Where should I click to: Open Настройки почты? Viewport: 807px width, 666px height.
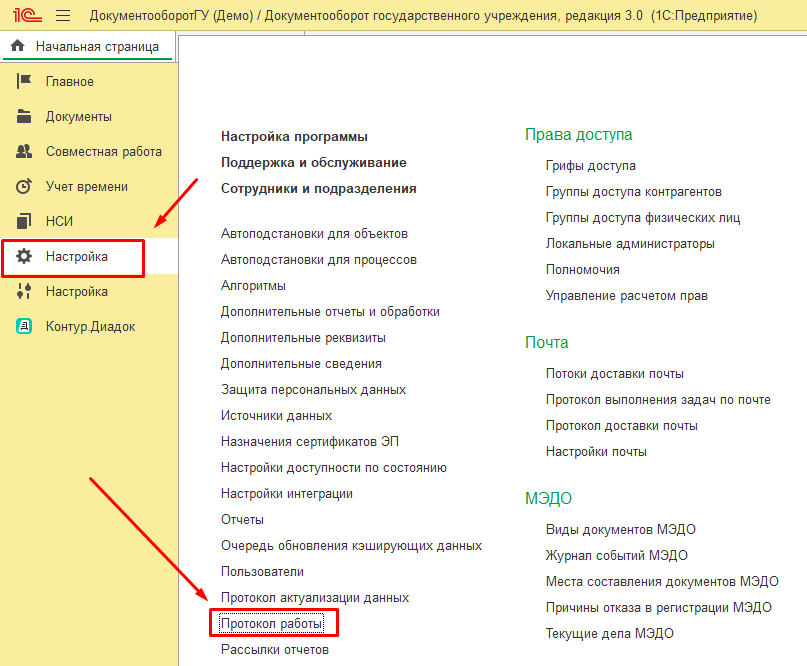tap(596, 452)
